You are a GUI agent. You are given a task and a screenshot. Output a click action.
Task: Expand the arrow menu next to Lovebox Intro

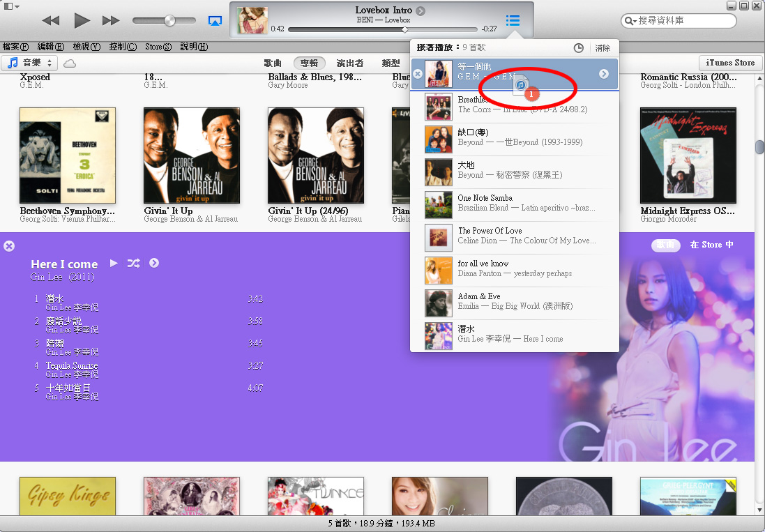tap(421, 10)
